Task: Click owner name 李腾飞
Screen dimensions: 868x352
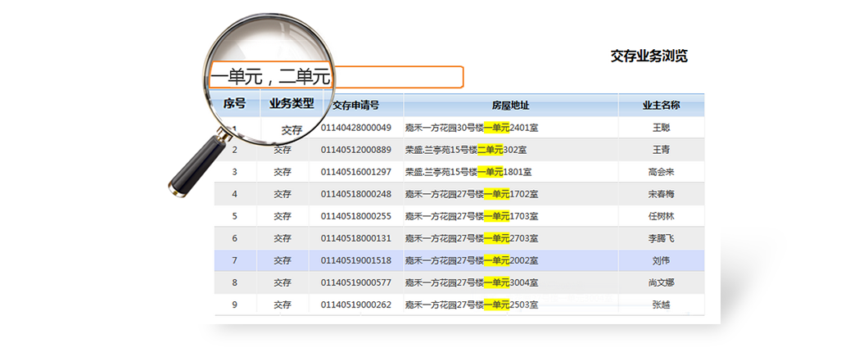Action: [x=661, y=238]
